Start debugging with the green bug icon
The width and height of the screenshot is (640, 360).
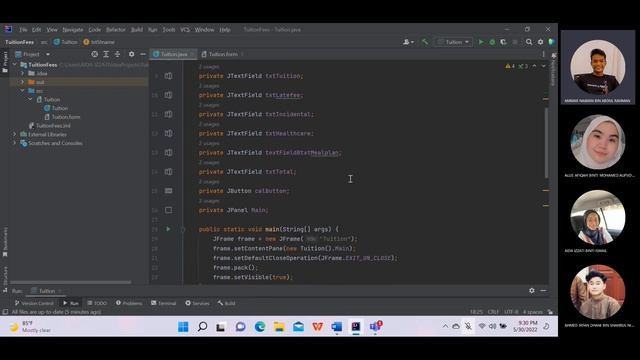click(492, 42)
